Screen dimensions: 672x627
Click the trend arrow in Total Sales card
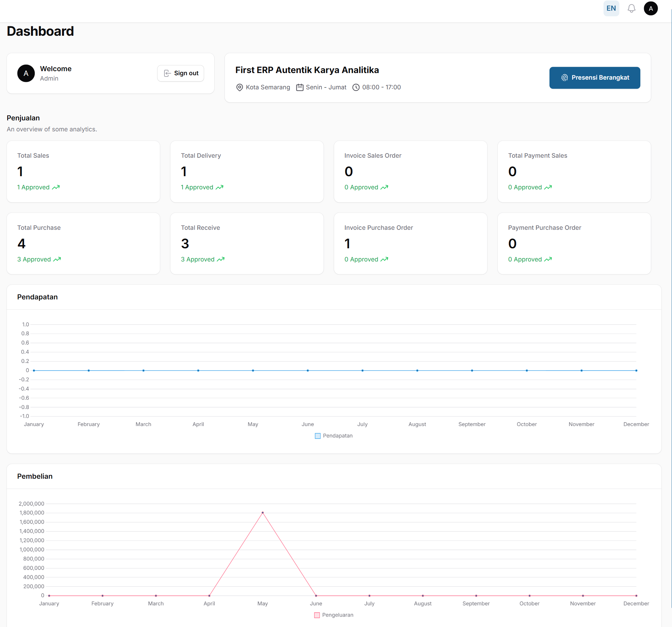56,187
